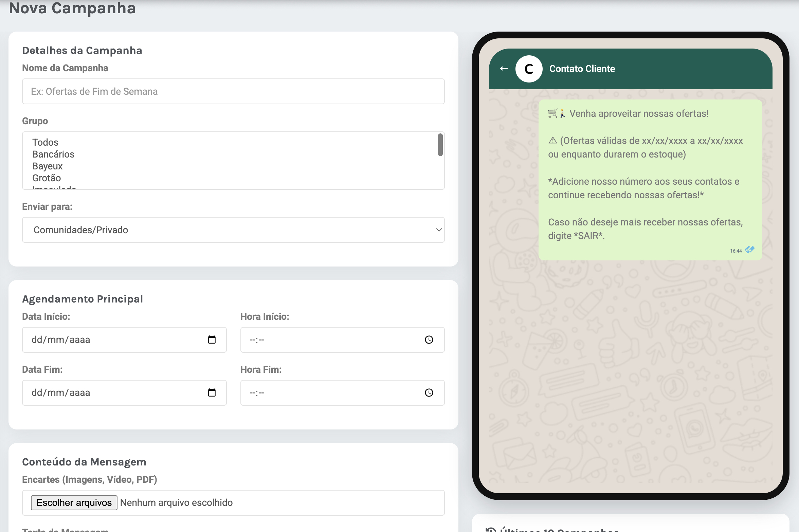Open the Hora Início clock picker

click(429, 340)
